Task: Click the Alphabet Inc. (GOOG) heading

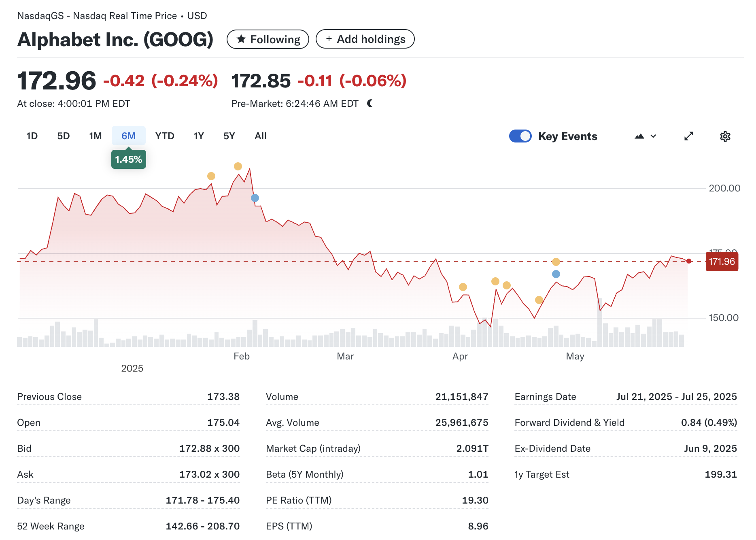Action: pyautogui.click(x=115, y=40)
